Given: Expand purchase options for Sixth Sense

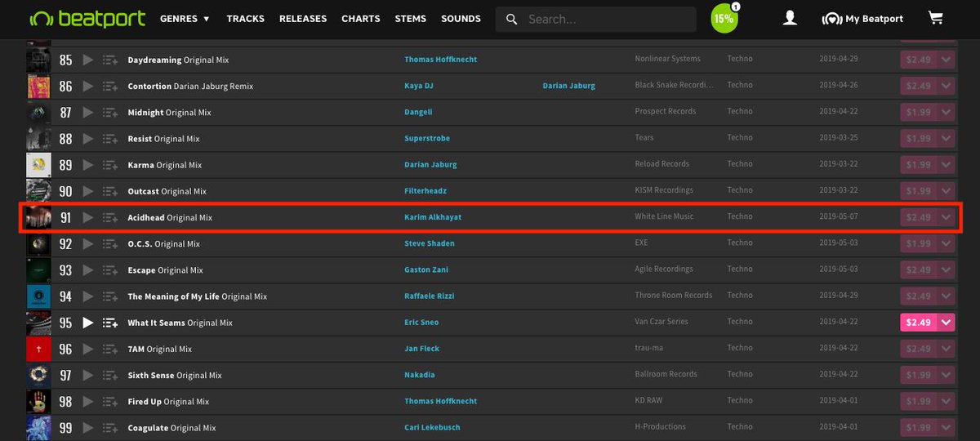Looking at the screenshot, I should point(947,375).
